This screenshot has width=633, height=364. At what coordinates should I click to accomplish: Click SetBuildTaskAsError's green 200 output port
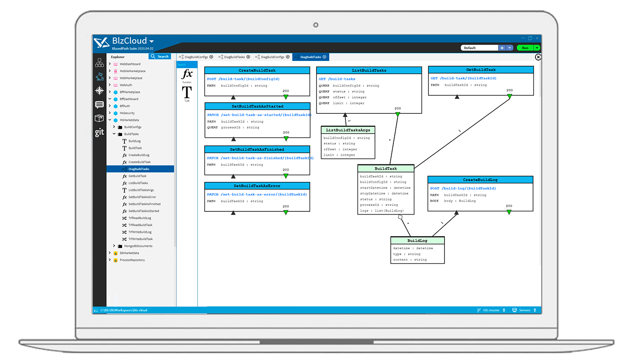(286, 212)
